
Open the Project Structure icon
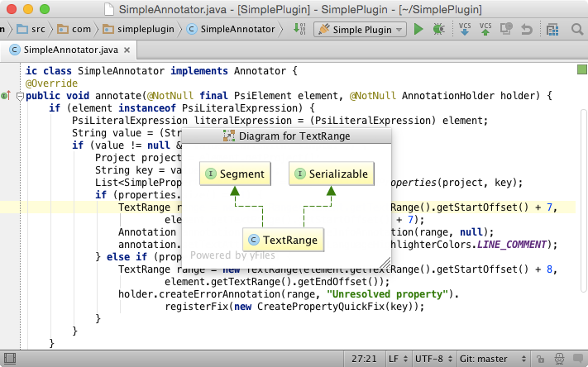[x=552, y=29]
